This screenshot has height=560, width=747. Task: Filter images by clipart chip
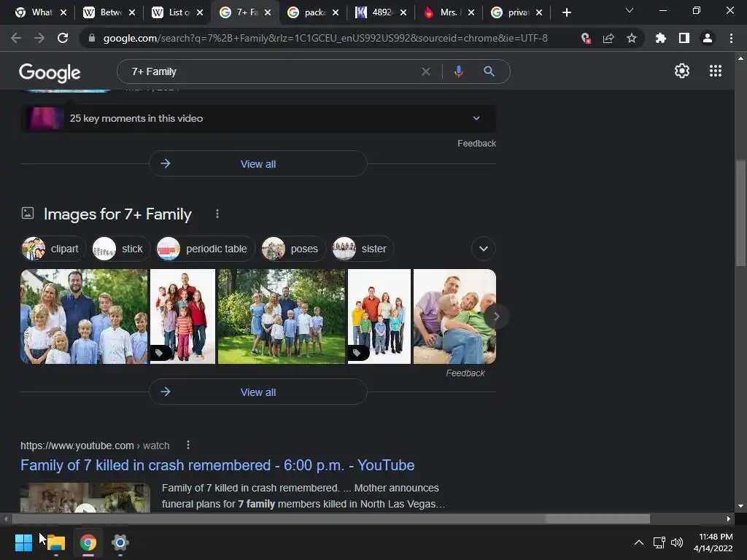pyautogui.click(x=53, y=249)
